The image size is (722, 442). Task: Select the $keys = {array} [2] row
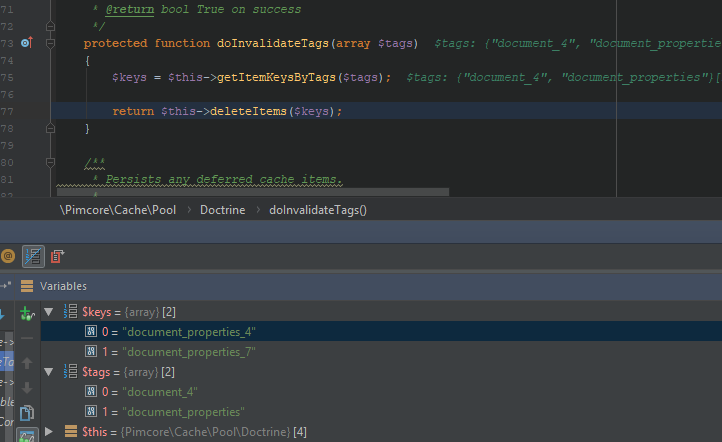coord(381,312)
